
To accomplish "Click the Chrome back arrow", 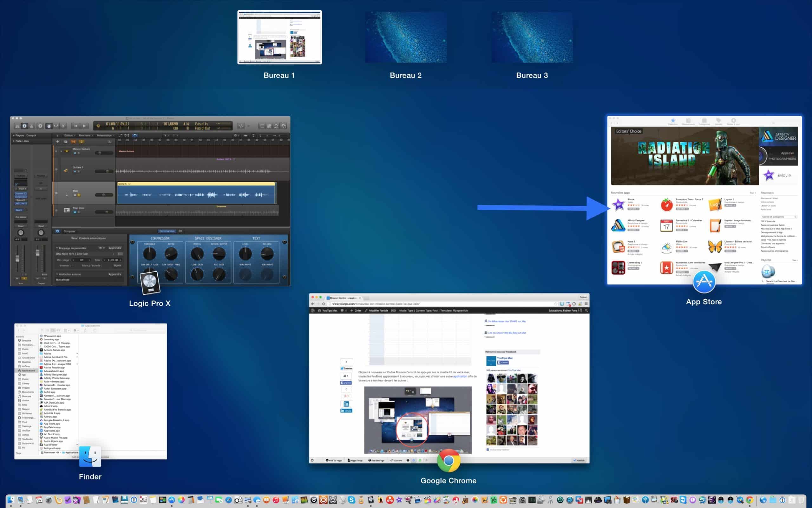I will pos(313,304).
